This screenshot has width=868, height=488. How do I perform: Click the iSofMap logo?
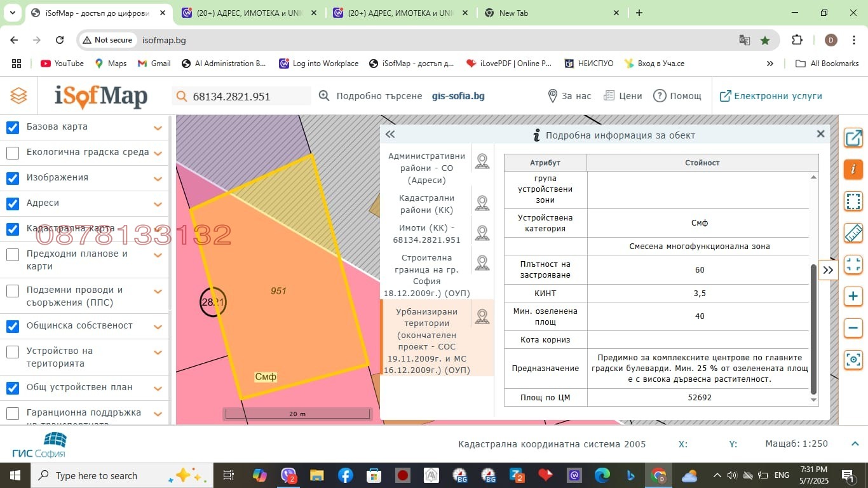(x=101, y=96)
